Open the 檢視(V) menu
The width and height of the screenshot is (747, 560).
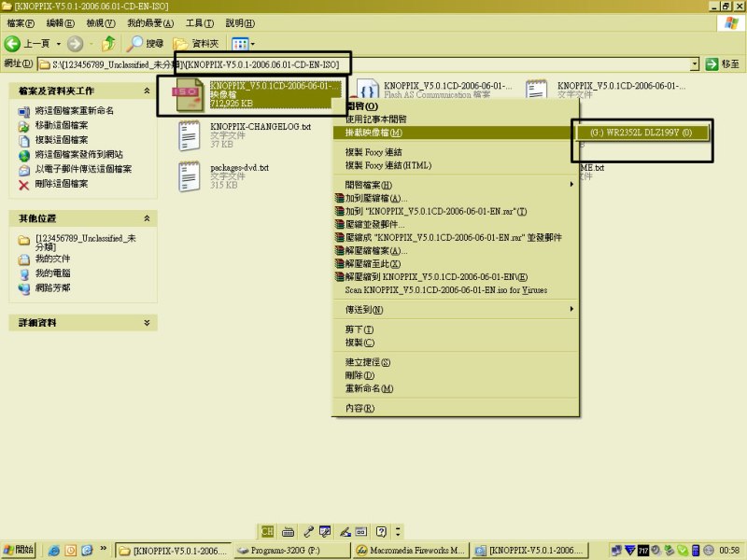(x=101, y=22)
